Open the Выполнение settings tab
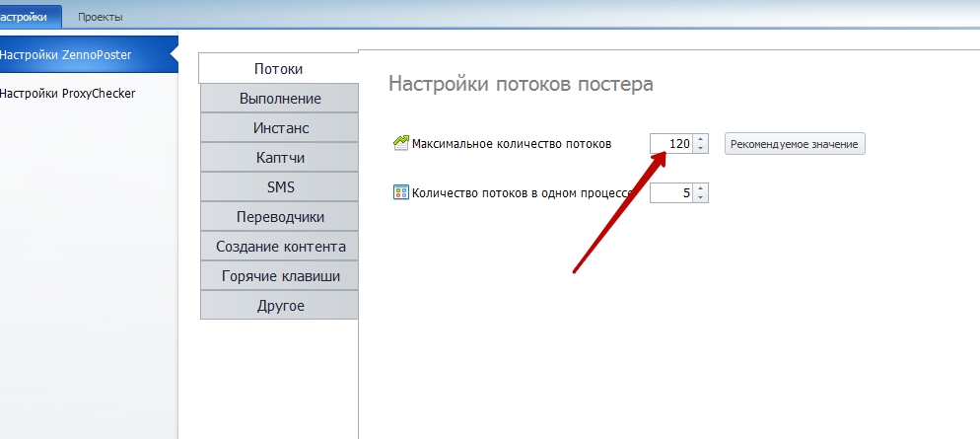The height and width of the screenshot is (439, 980). click(x=280, y=99)
